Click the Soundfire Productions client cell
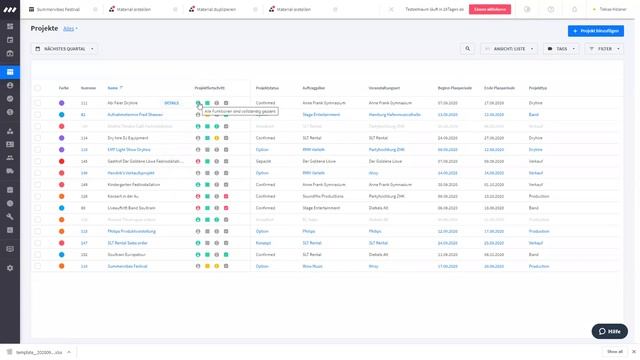The image size is (640, 360). click(x=323, y=196)
